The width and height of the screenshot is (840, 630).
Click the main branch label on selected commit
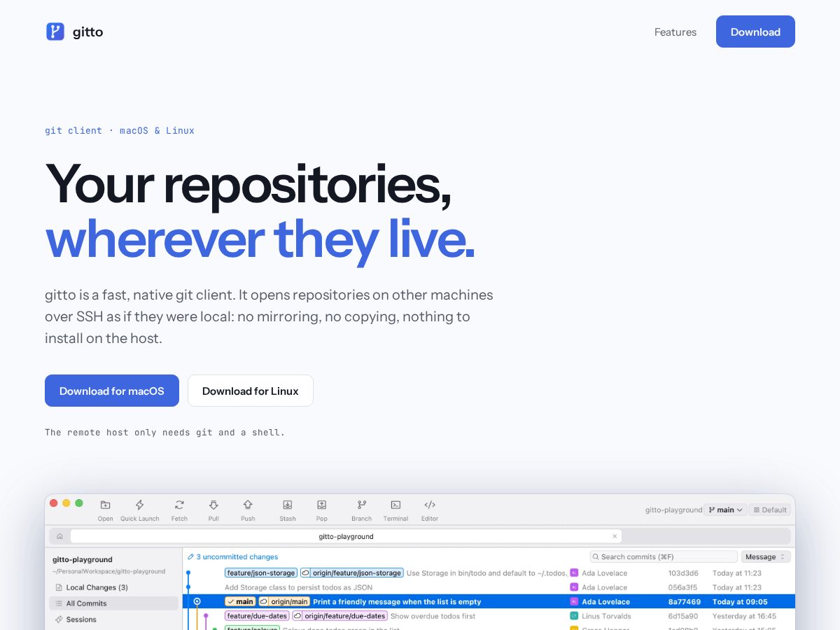tap(240, 601)
